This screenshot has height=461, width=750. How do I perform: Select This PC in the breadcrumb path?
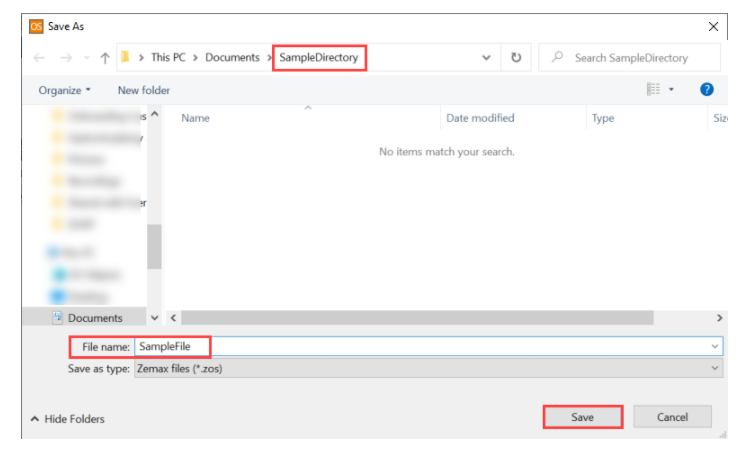(168, 57)
